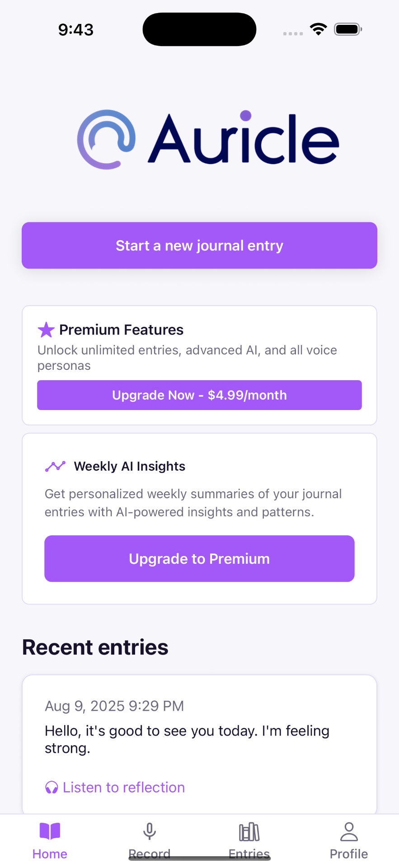Start a new journal entry
399x868 pixels.
pos(199,245)
